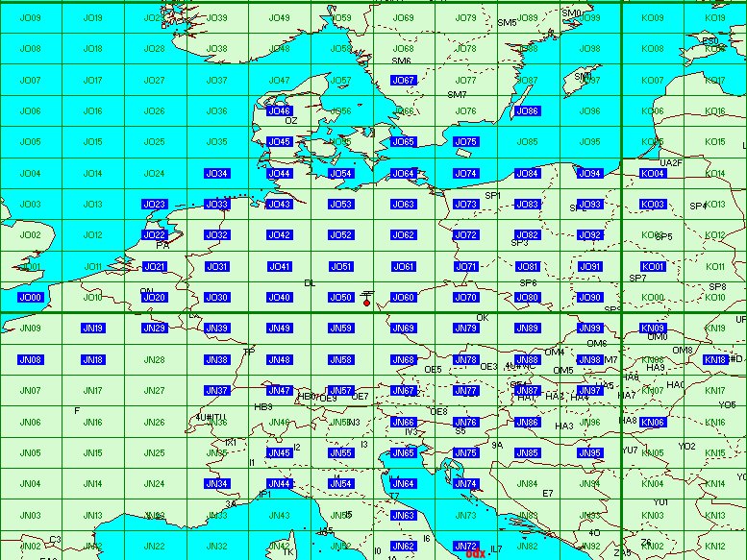Click the unworked JN28 grid square
This screenshot has height=560, width=747.
click(x=154, y=360)
